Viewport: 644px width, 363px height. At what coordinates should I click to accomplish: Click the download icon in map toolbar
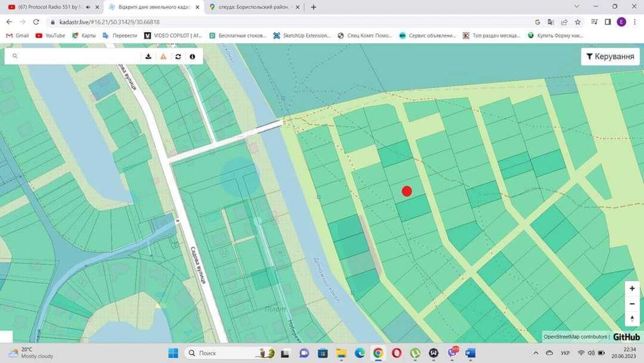(x=148, y=56)
